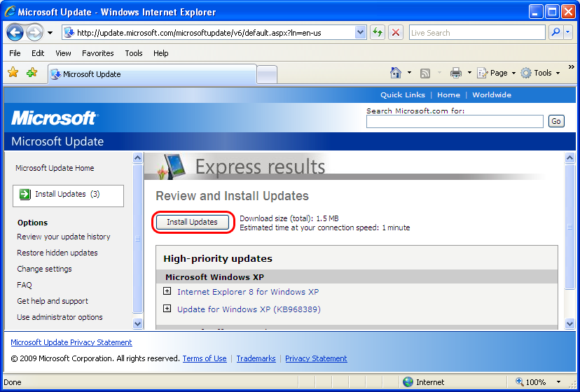The image size is (580, 392).
Task: Click the Home link in page header
Action: (x=448, y=95)
